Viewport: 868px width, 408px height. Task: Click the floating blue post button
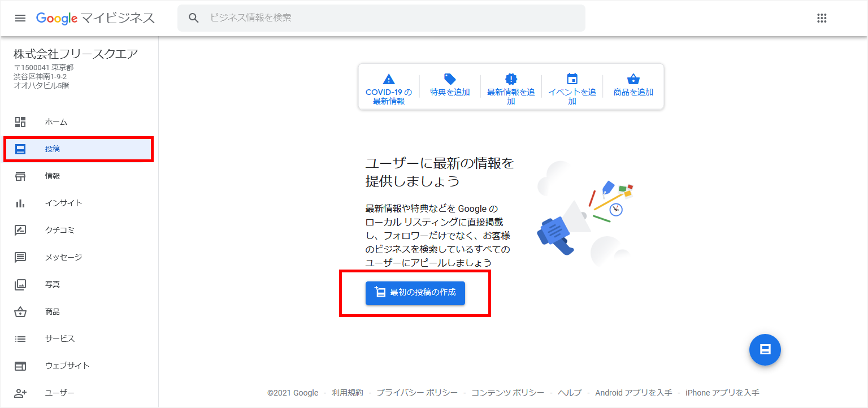(765, 349)
